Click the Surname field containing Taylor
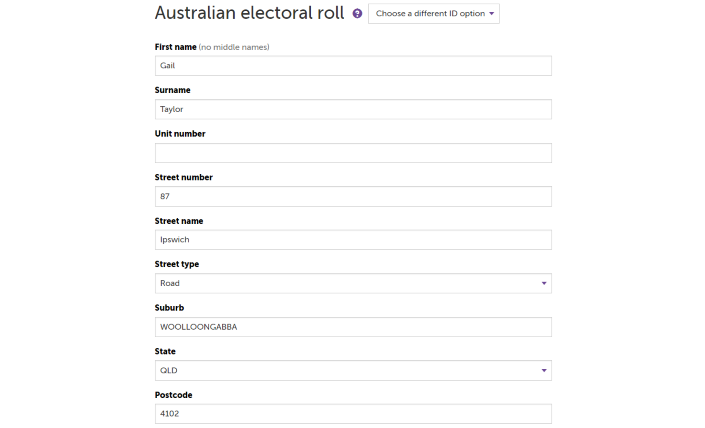This screenshot has height=428, width=705. coord(353,109)
